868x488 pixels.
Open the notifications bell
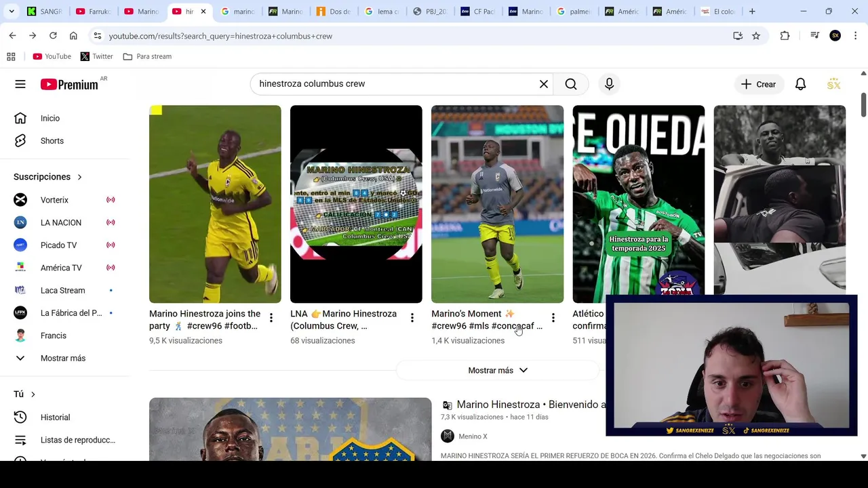[801, 84]
